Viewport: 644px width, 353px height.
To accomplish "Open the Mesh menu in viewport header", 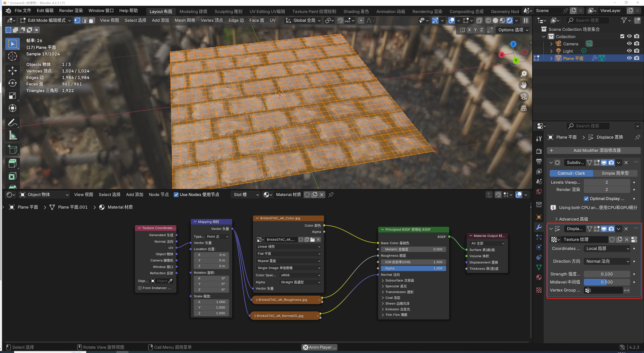I will coord(185,21).
